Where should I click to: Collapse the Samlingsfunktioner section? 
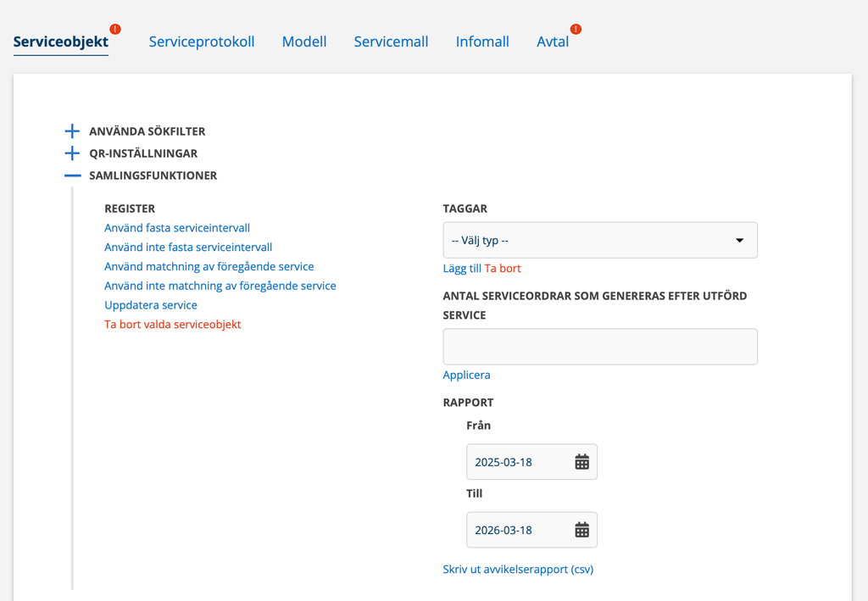point(73,175)
